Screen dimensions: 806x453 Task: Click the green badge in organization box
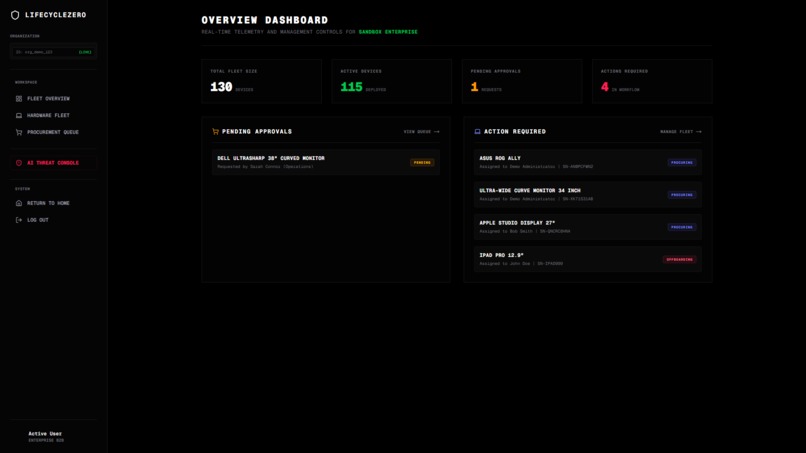(x=85, y=52)
